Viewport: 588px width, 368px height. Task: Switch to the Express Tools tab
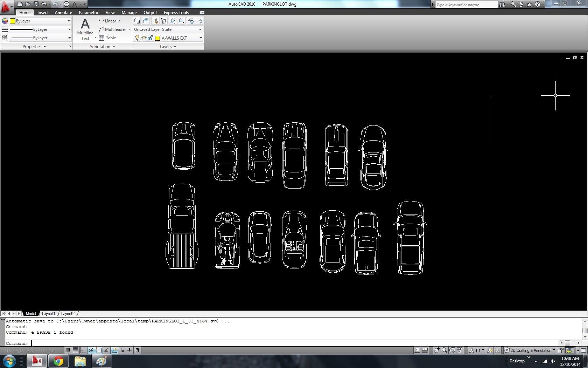[176, 13]
